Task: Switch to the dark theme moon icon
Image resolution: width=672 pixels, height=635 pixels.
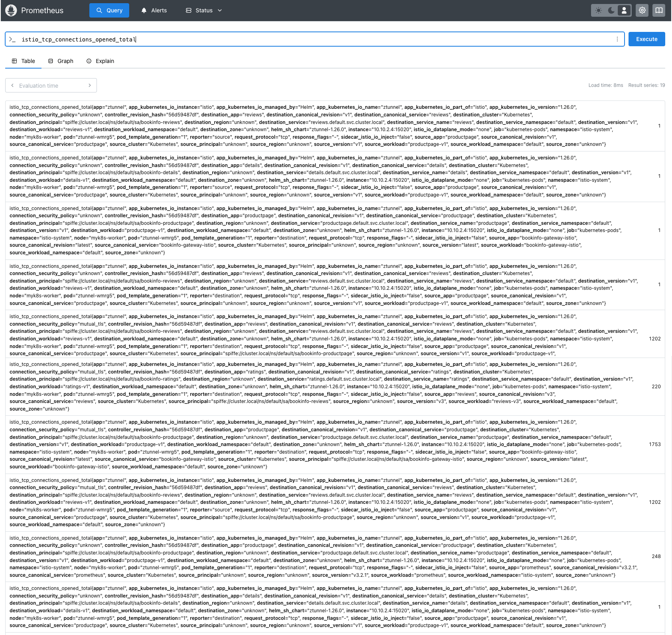Action: tap(611, 10)
